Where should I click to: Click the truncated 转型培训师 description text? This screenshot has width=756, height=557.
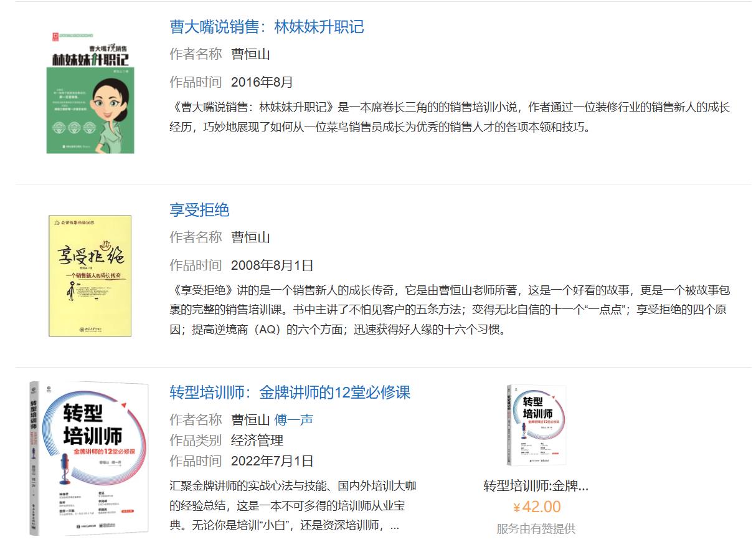(x=293, y=505)
